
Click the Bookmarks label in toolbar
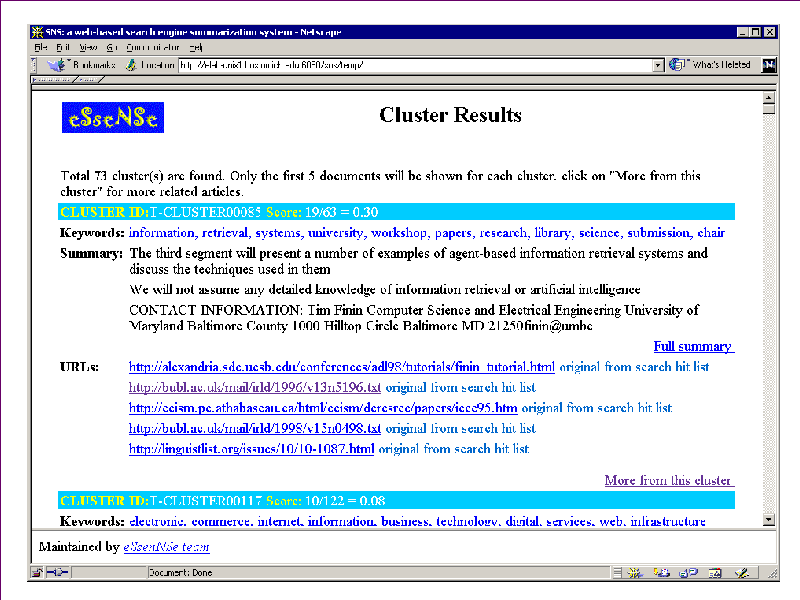pyautogui.click(x=94, y=65)
